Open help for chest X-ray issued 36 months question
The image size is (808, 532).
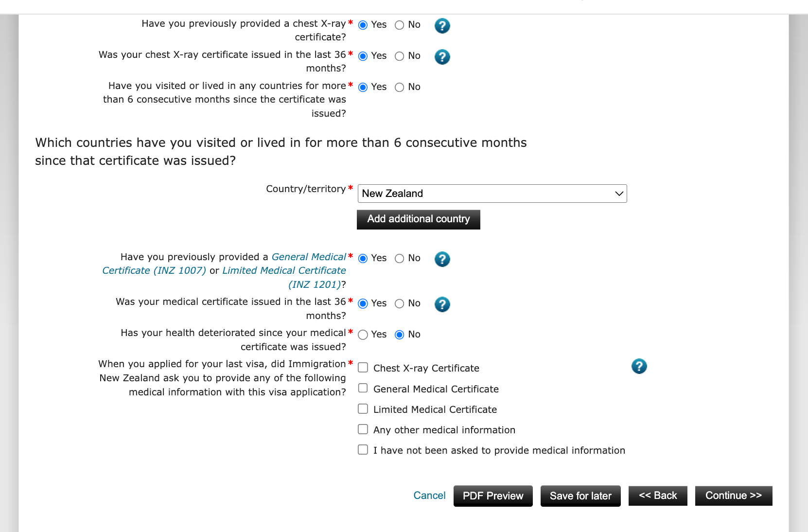442,57
